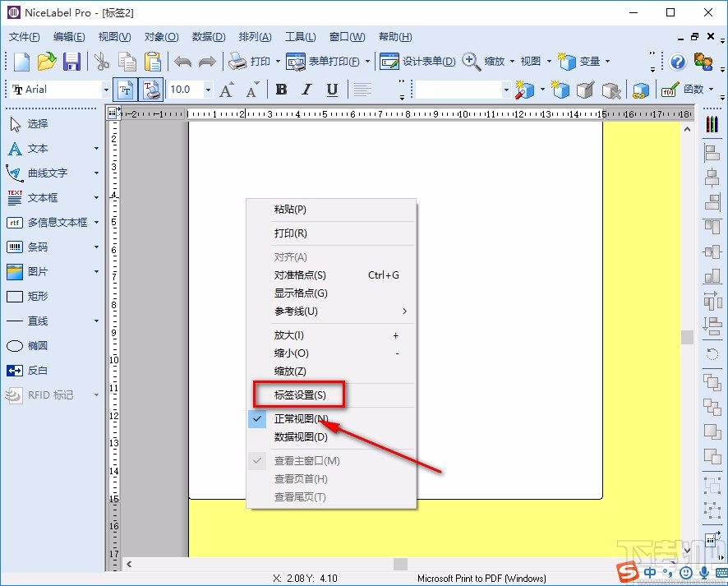
Task: Open the 文件(F) menu
Action: pos(24,37)
